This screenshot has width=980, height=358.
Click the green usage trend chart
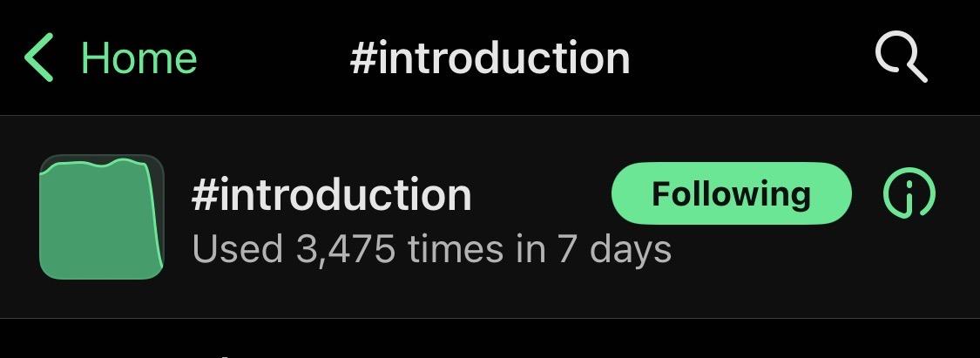click(x=101, y=217)
